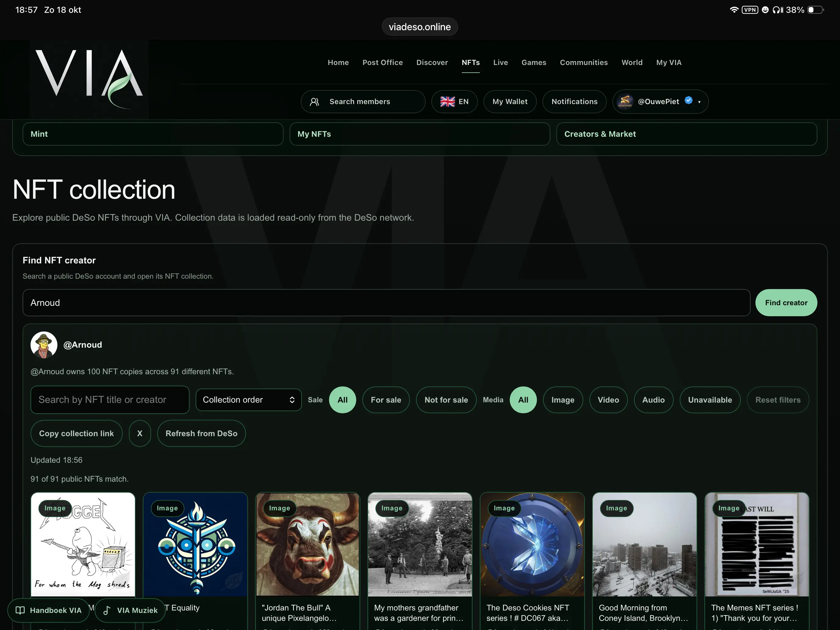Image resolution: width=840 pixels, height=630 pixels.
Task: Click the Find creator button
Action: (x=786, y=303)
